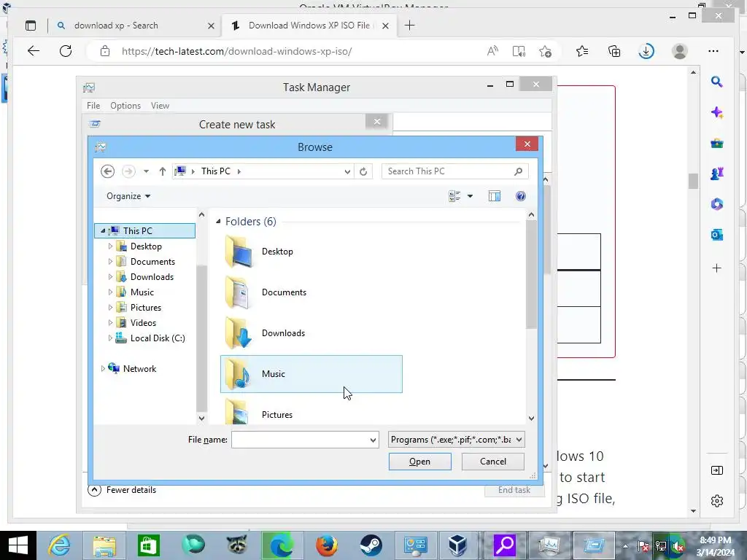Select Pictures in navigation tree
The height and width of the screenshot is (560, 747).
coord(146,308)
